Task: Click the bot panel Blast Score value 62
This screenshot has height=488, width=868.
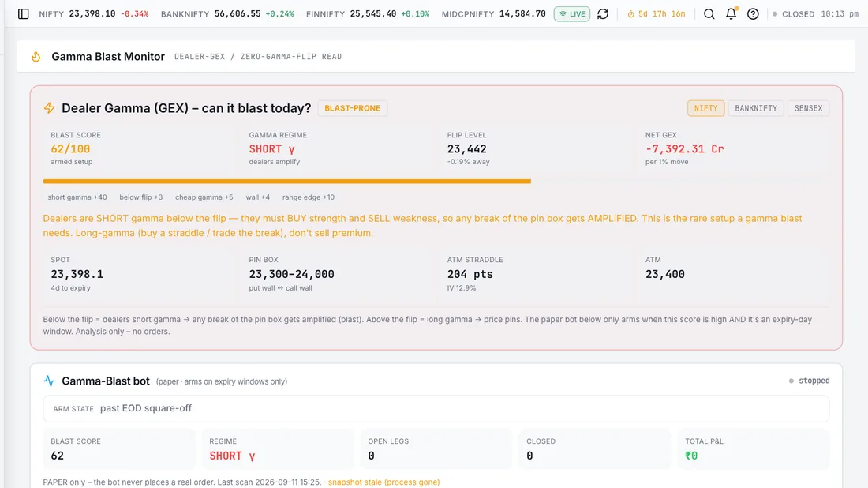Action: click(x=58, y=456)
